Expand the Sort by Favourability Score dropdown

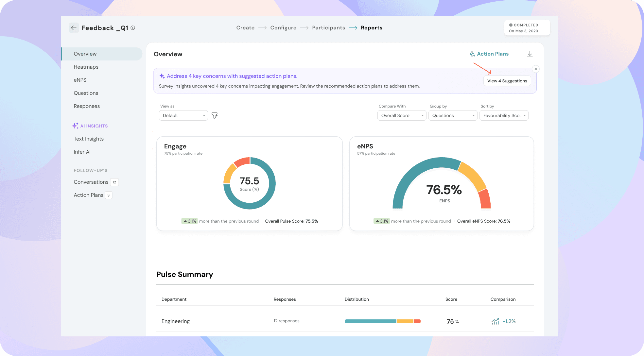point(504,115)
